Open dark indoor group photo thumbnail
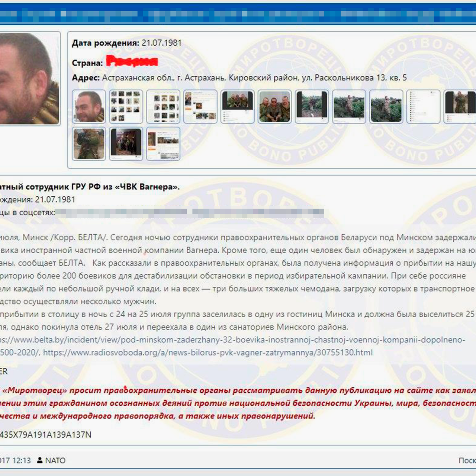 [126, 144]
